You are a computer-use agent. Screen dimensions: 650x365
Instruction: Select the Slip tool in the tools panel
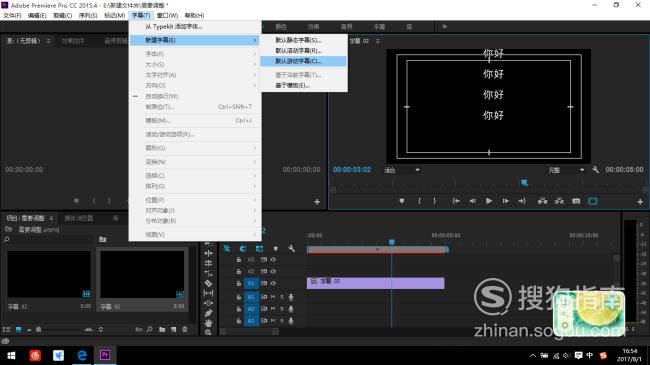pyautogui.click(x=208, y=293)
